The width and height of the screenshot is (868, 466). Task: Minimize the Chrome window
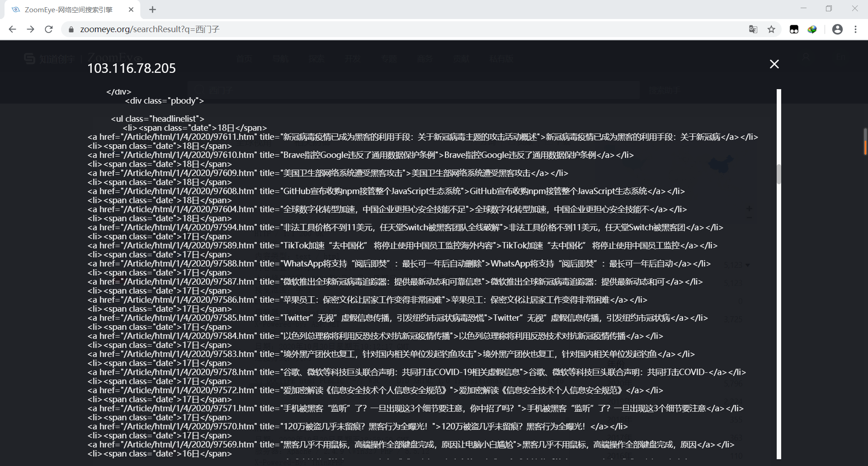click(x=803, y=8)
